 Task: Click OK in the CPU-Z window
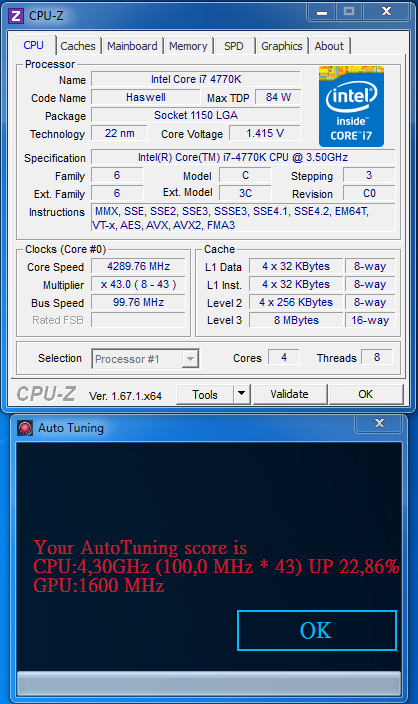point(365,394)
